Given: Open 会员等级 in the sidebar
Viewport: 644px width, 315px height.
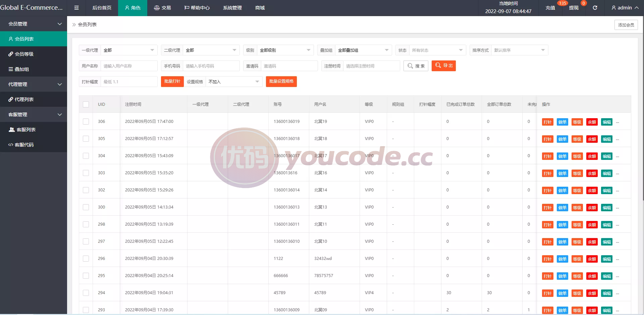Looking at the screenshot, I should (34, 54).
